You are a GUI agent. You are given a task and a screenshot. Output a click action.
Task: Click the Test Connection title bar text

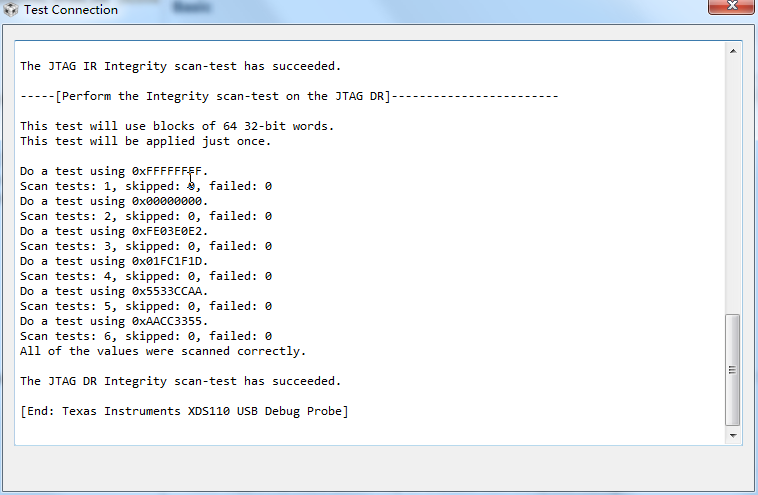point(71,10)
